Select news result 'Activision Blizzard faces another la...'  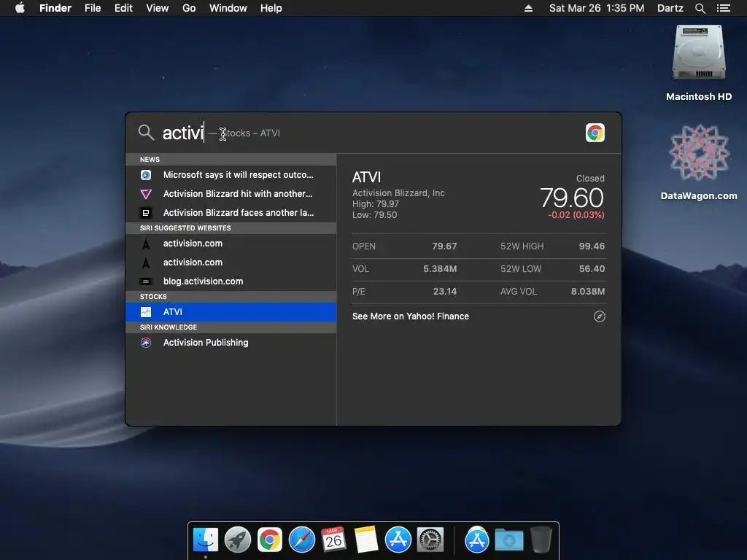(x=231, y=213)
